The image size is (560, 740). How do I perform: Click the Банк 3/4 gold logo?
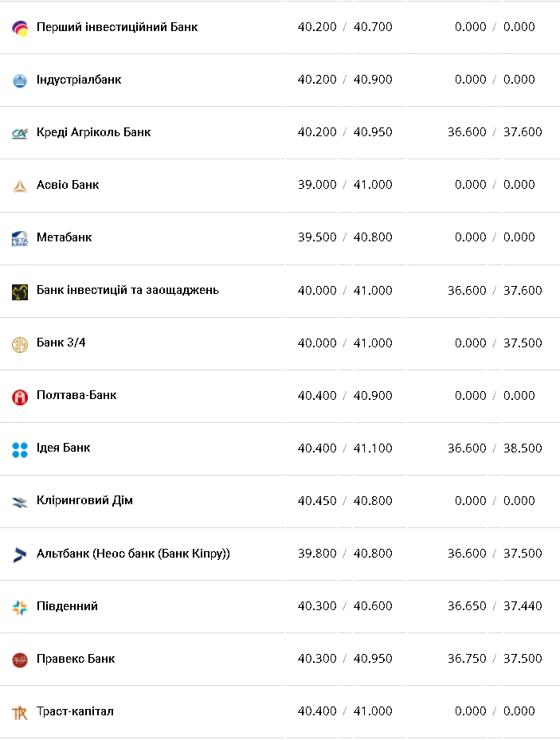click(x=20, y=344)
